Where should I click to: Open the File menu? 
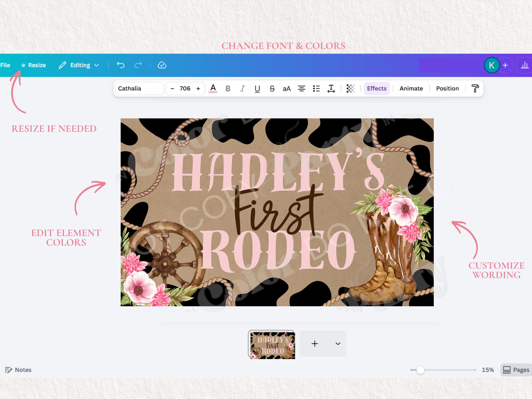[x=5, y=65]
